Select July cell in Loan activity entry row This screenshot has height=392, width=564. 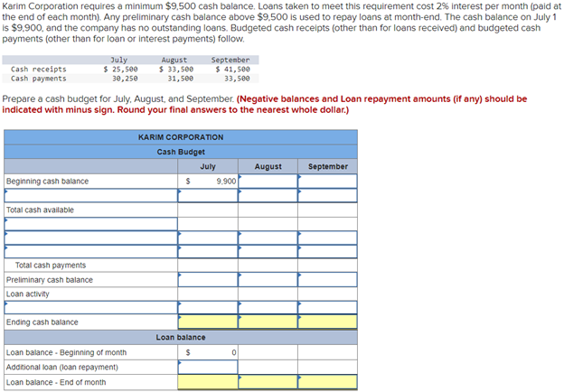(x=208, y=308)
